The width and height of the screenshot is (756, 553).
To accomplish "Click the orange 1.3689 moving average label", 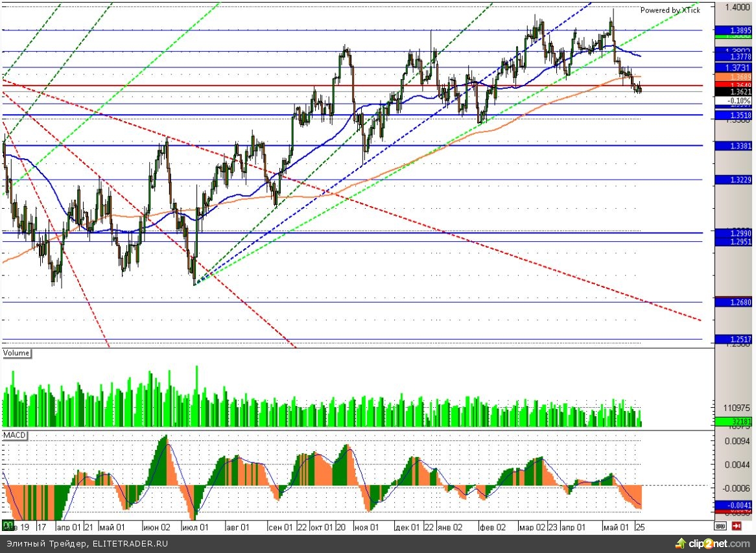I will click(x=733, y=77).
